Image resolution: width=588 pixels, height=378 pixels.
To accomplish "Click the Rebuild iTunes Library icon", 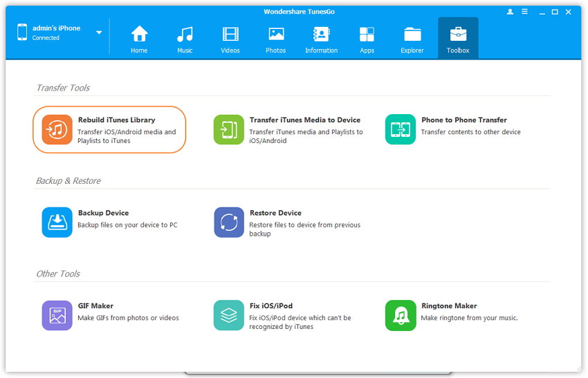I will pyautogui.click(x=57, y=129).
